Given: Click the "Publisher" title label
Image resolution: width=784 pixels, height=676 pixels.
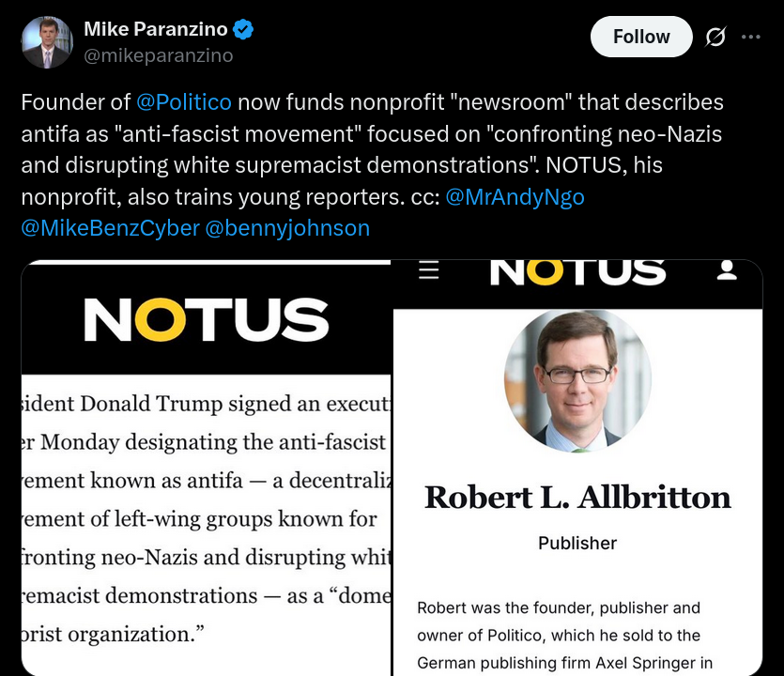Looking at the screenshot, I should (577, 543).
